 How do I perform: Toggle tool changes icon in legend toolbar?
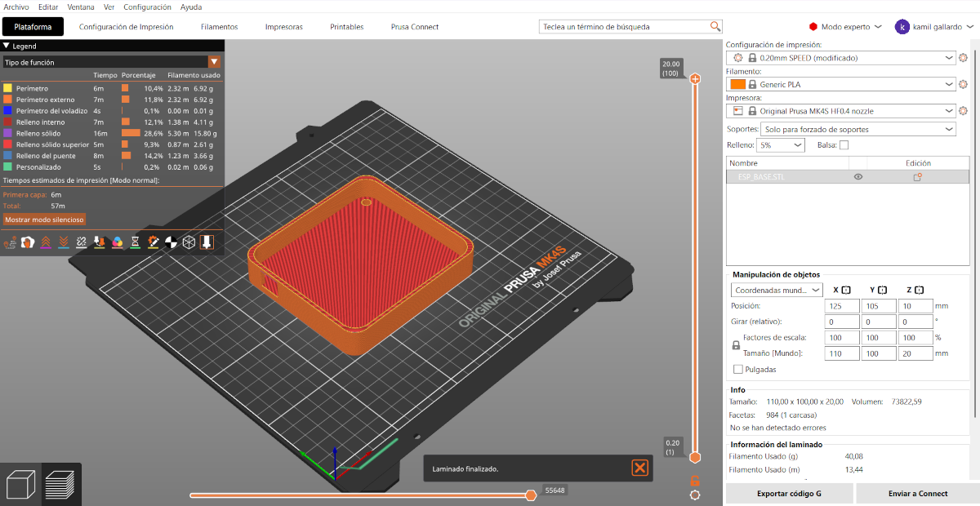click(x=100, y=242)
